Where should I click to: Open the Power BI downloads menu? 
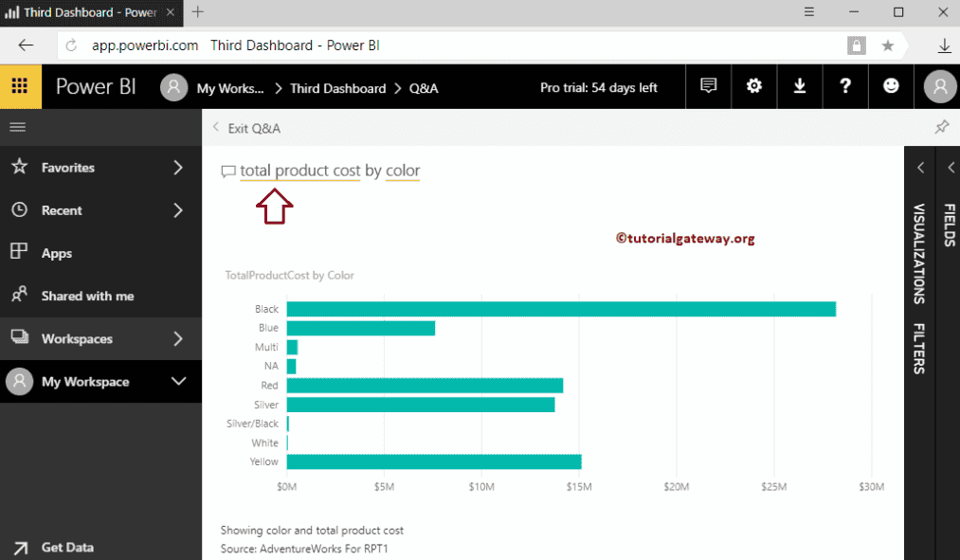click(x=799, y=86)
